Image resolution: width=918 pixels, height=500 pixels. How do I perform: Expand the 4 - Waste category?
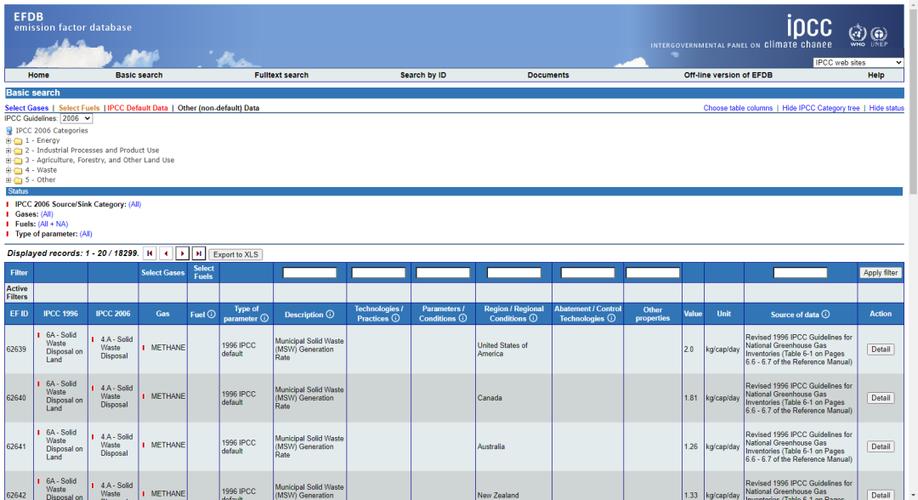tap(8, 170)
